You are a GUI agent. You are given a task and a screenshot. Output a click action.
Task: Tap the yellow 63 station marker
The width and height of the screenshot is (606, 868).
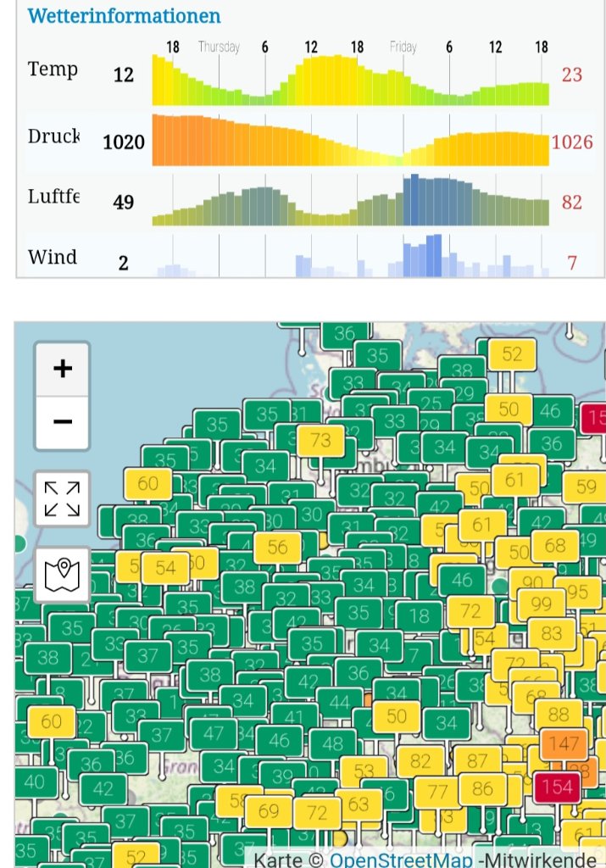(x=359, y=803)
